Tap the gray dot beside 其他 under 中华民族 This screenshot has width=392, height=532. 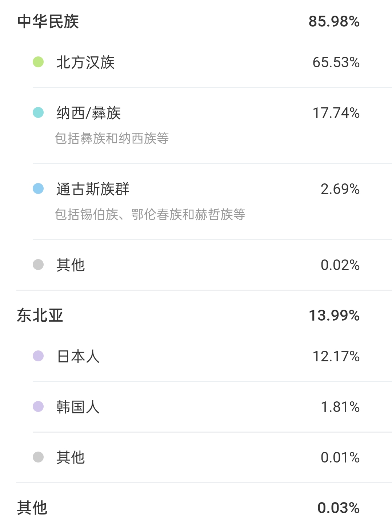[x=38, y=265]
